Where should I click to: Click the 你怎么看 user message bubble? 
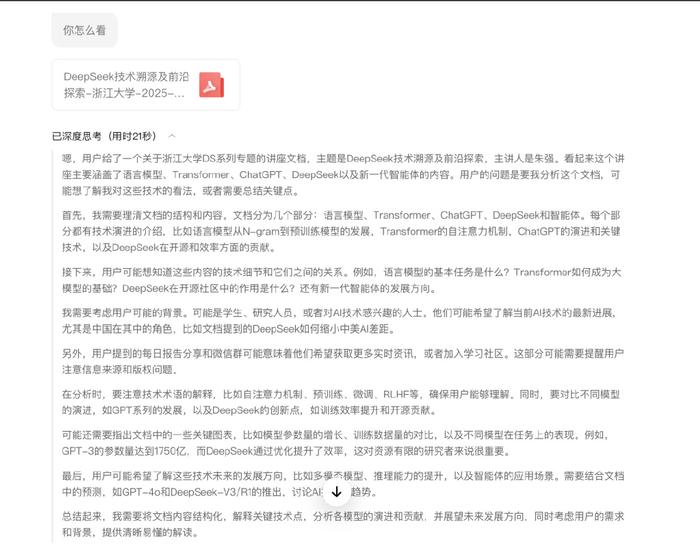pos(84,30)
